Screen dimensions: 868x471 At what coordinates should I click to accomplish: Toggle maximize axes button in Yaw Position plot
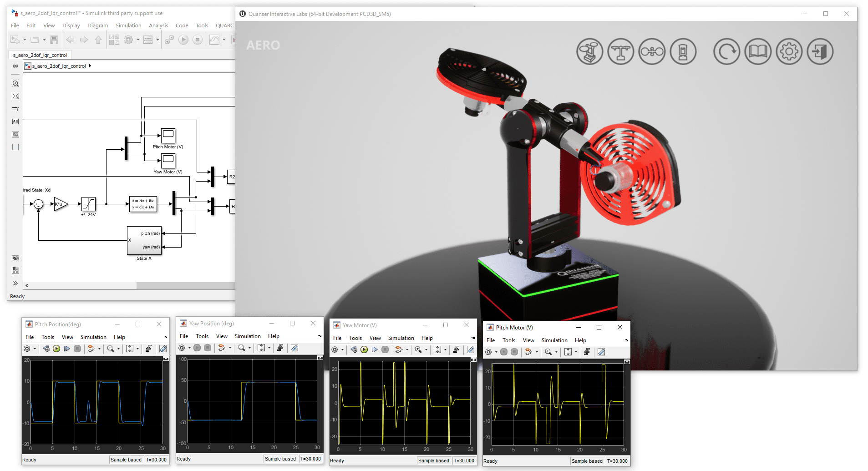(x=320, y=358)
